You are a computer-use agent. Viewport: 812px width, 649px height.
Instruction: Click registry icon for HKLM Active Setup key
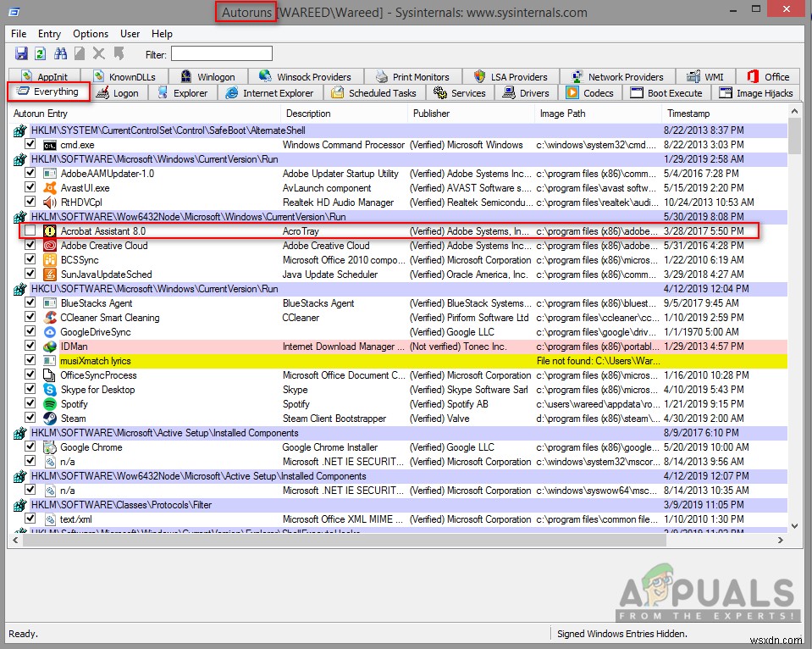click(19, 433)
